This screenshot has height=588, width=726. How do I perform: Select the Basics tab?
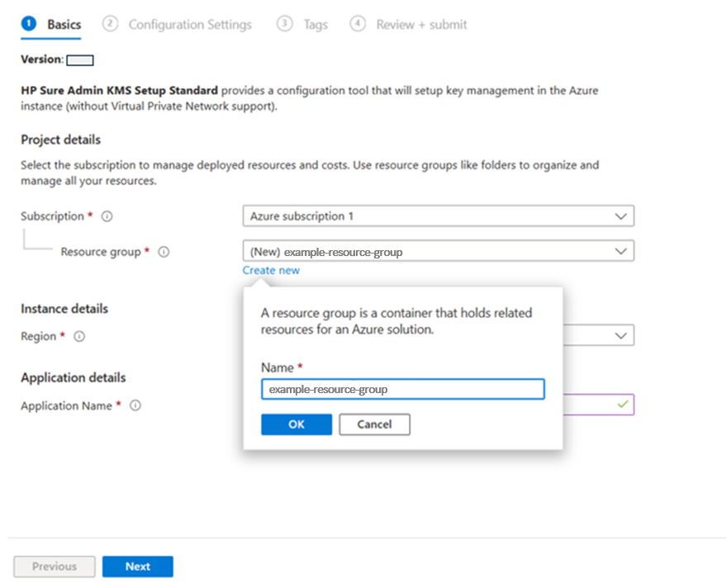64,24
